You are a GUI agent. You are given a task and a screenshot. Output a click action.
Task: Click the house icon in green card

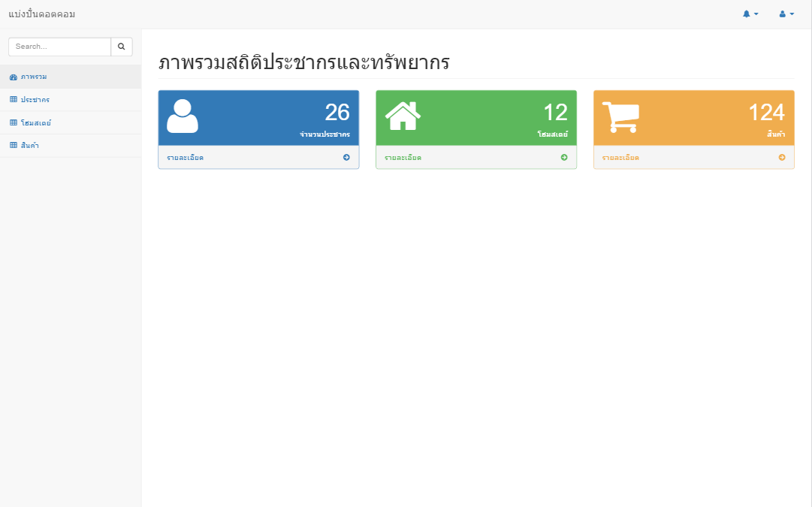point(403,116)
